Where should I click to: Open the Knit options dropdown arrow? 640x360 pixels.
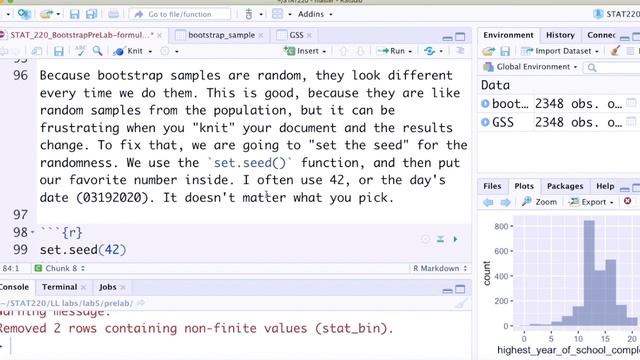click(150, 51)
